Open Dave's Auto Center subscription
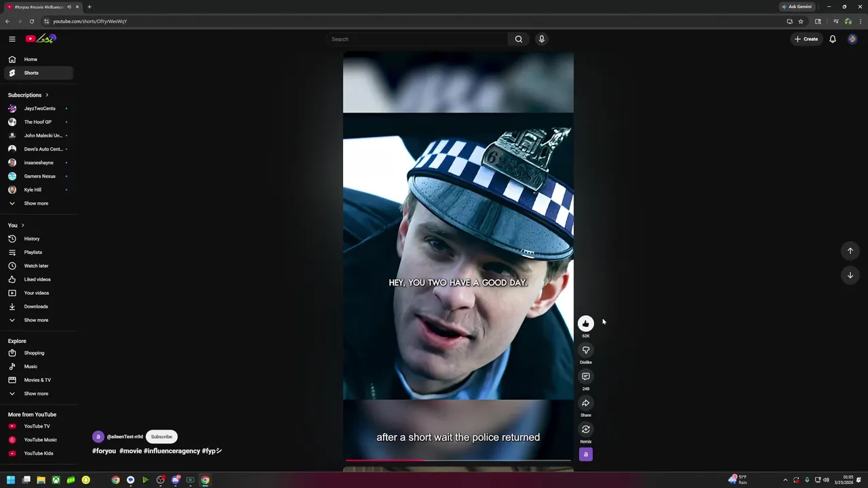The width and height of the screenshot is (868, 488). coord(38,149)
